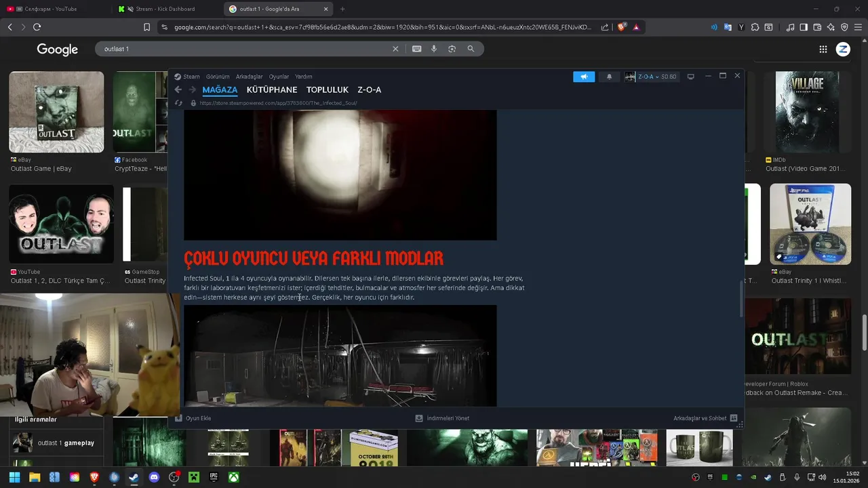868x488 pixels.
Task: Open Steam announcements megaphone button
Action: click(x=583, y=77)
